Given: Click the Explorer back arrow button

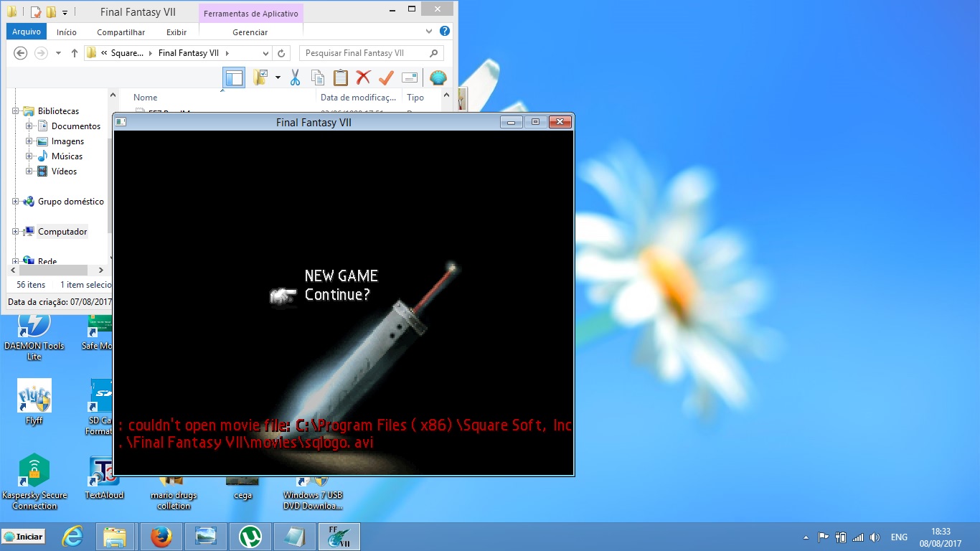Looking at the screenshot, I should [x=21, y=53].
